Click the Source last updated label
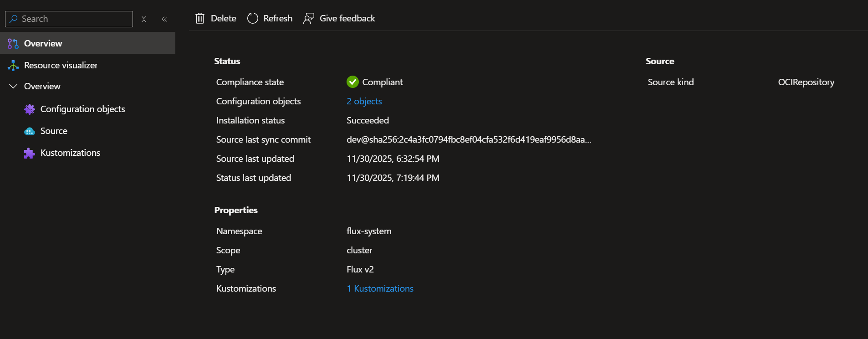 255,159
